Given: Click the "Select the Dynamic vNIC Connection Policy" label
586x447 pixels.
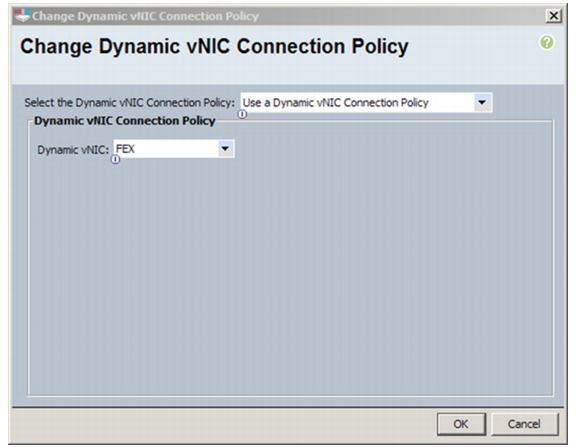Looking at the screenshot, I should tap(129, 102).
